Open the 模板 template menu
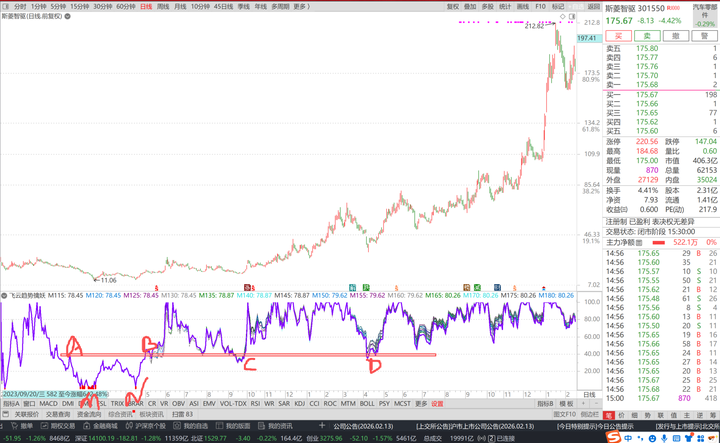Image resolution: width=720 pixels, height=443 pixels. point(566,404)
